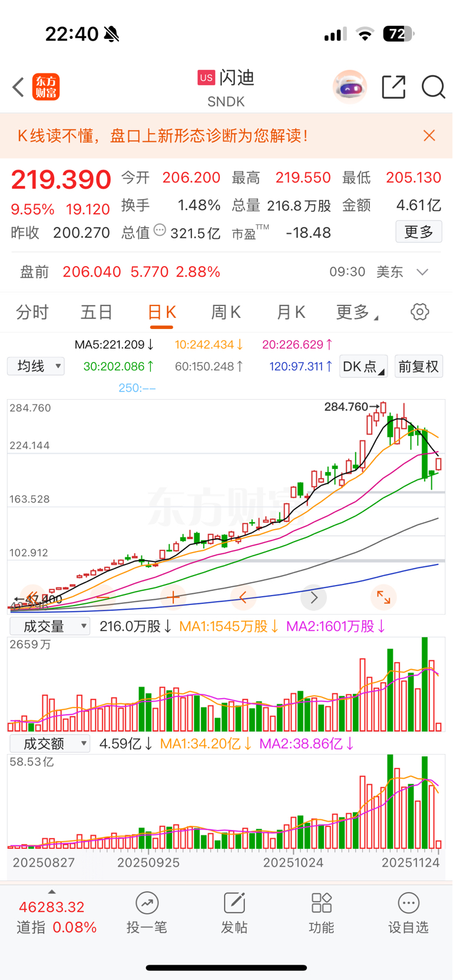
Task: Tap the price 219.390
Action: [61, 180]
